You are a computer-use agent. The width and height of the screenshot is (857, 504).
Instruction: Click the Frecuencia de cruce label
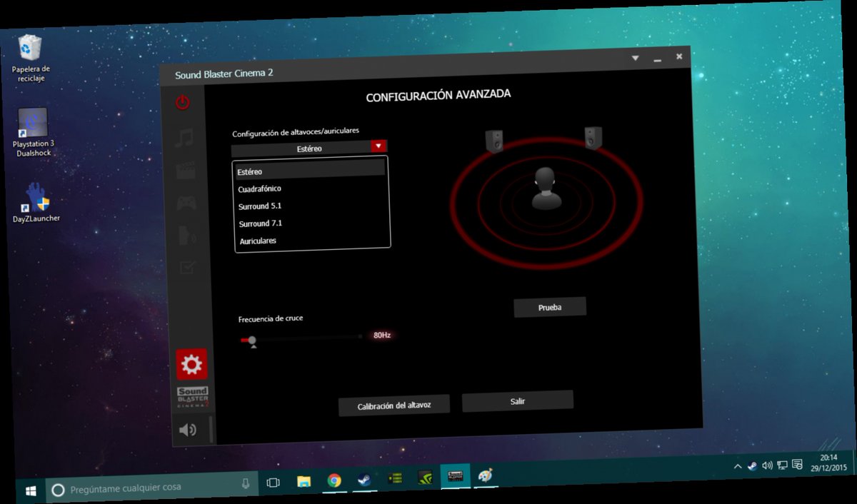(271, 318)
